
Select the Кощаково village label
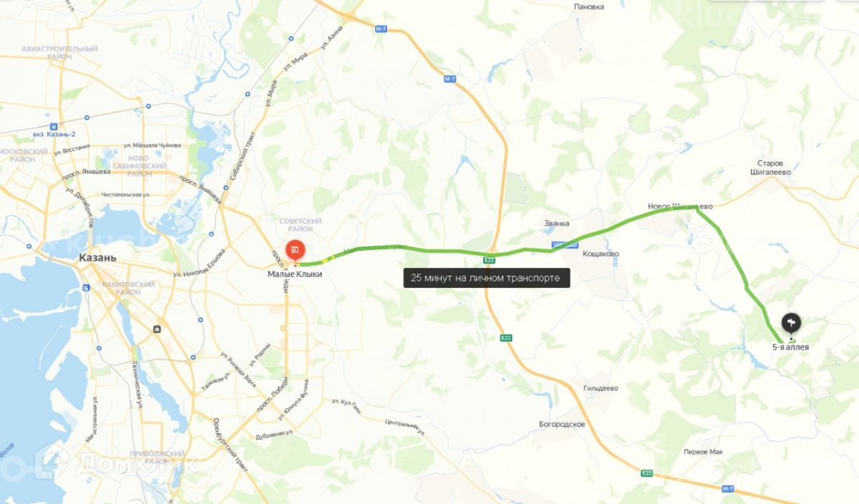coord(601,254)
